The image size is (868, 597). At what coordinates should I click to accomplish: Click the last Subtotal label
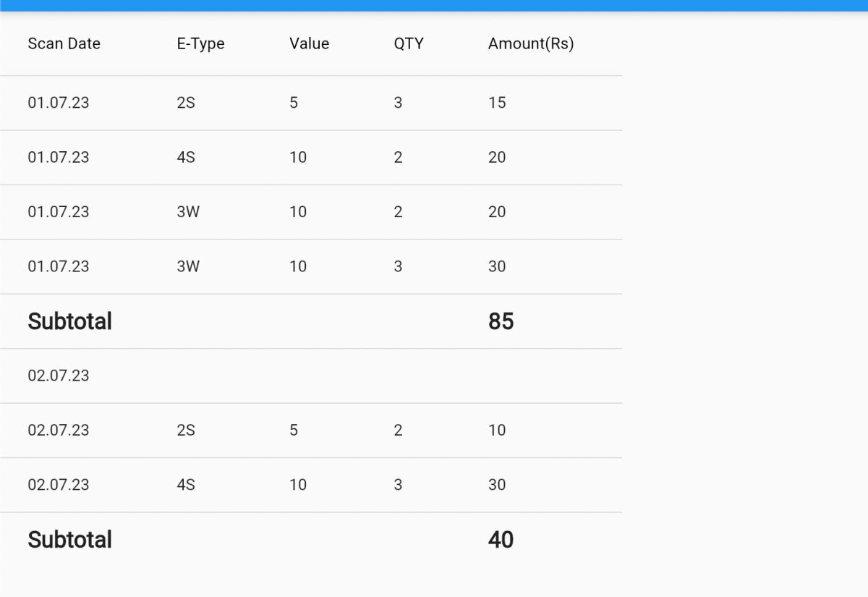(x=69, y=540)
